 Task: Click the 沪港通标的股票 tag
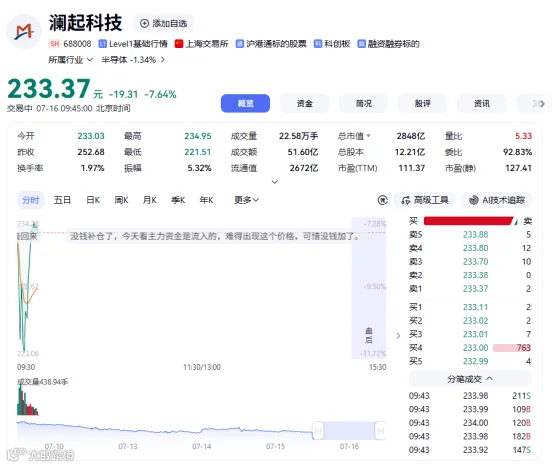tap(271, 44)
